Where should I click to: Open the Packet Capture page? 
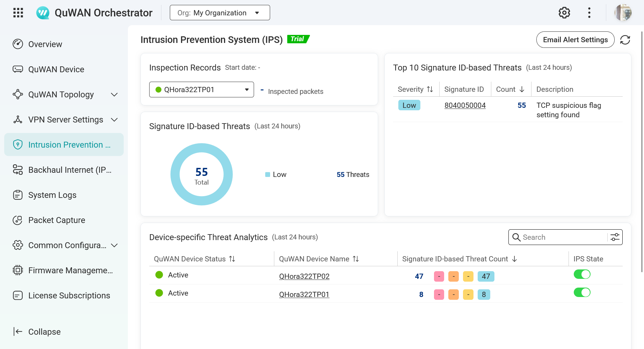[57, 220]
